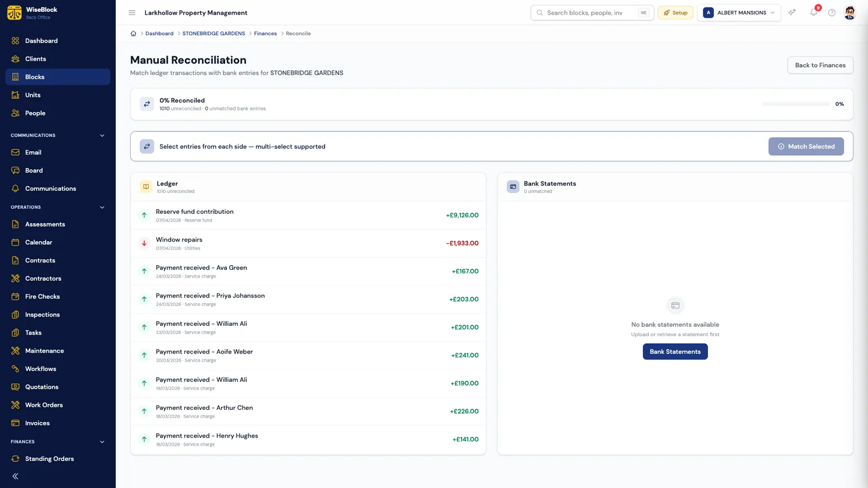The height and width of the screenshot is (488, 868).
Task: Open Workflows in the sidebar
Action: tap(58, 369)
